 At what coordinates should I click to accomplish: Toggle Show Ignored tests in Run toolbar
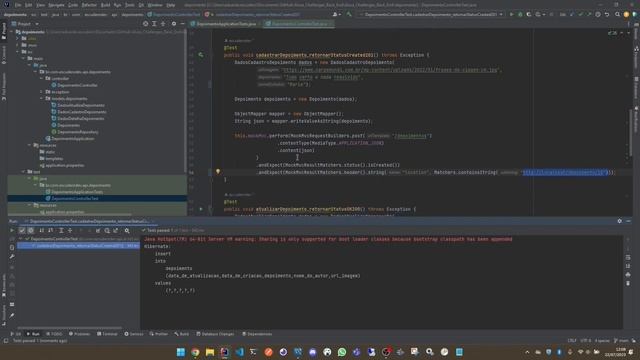pyautogui.click(x=31, y=231)
